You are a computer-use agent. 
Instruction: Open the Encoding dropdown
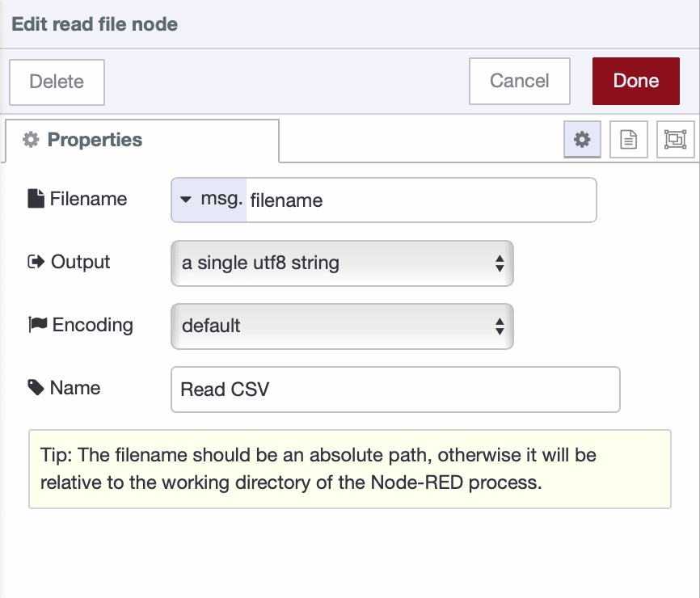coord(339,326)
